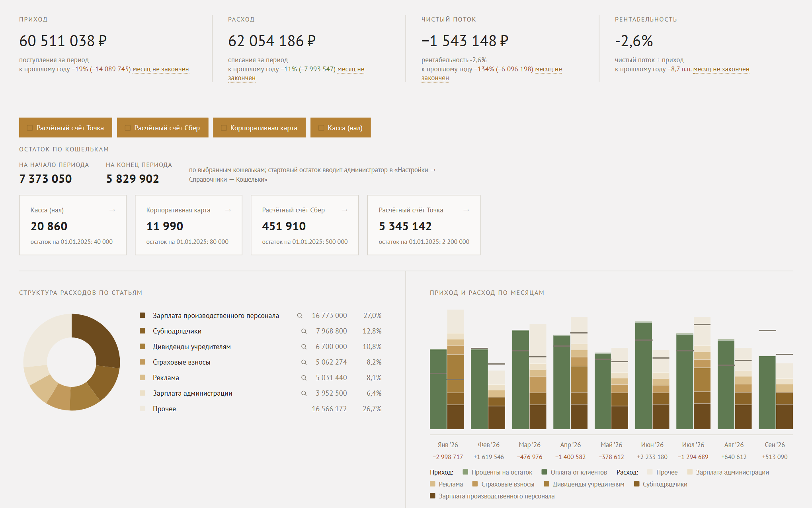Open Корпоративная карта card arrow
The width and height of the screenshot is (812, 508).
228,210
